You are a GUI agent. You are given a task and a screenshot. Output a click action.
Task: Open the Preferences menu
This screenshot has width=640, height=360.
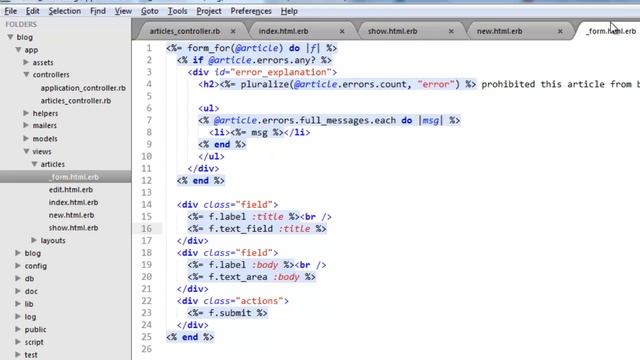tap(251, 11)
